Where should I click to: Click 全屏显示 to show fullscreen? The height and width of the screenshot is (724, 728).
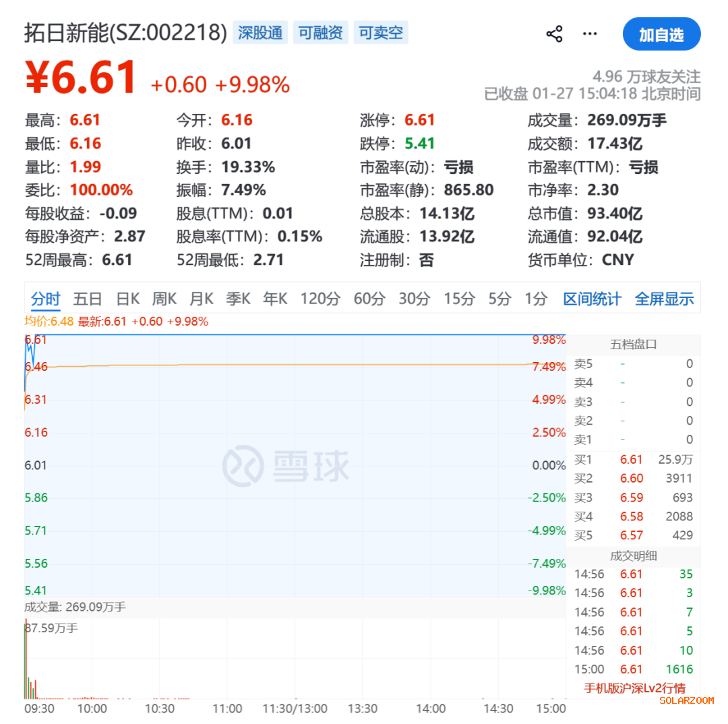pos(664,299)
